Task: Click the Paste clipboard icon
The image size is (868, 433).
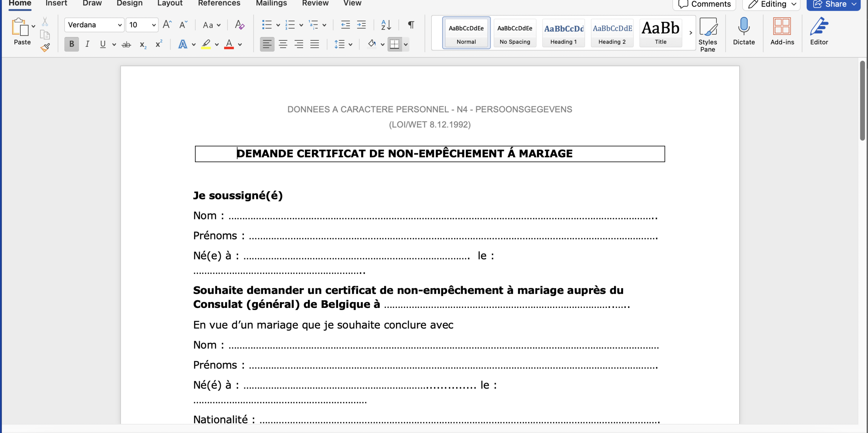Action: tap(20, 27)
